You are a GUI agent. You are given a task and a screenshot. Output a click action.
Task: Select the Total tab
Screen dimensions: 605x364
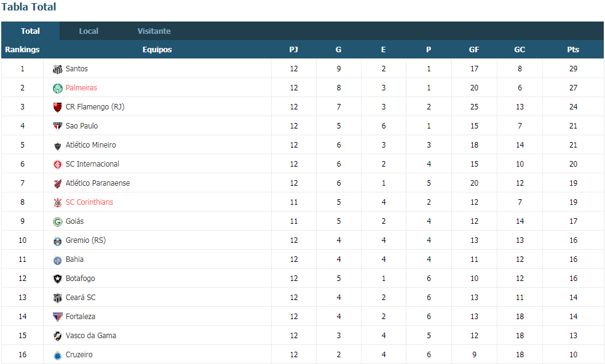click(x=30, y=31)
